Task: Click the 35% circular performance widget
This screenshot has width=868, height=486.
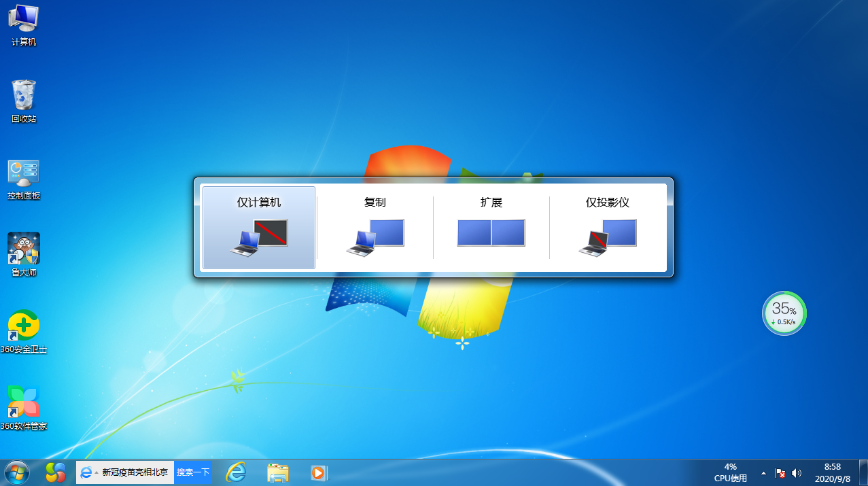Action: 784,313
